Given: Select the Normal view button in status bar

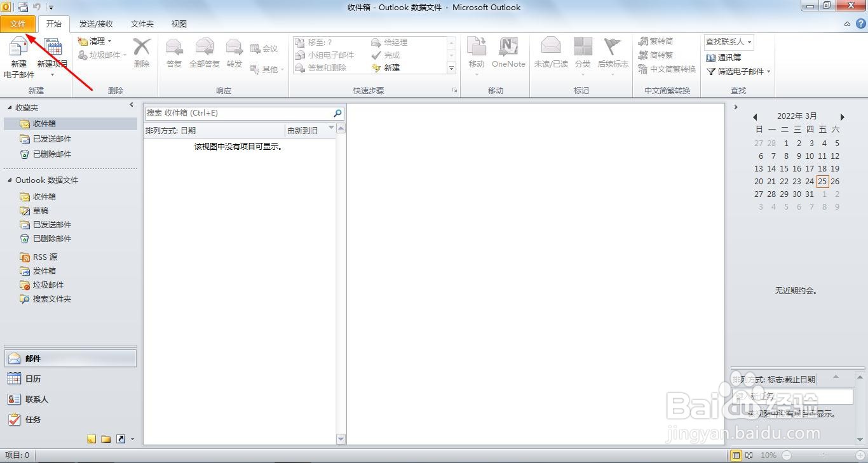Looking at the screenshot, I should [736, 455].
